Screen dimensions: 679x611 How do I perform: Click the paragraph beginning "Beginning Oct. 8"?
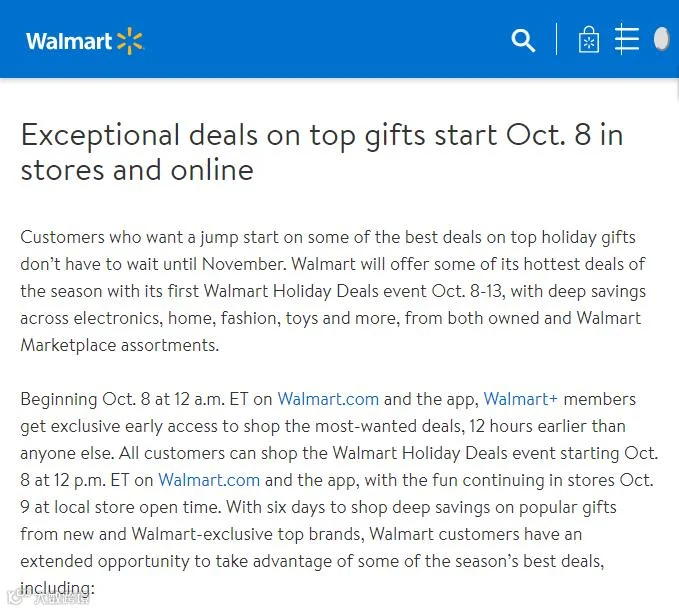(339, 493)
